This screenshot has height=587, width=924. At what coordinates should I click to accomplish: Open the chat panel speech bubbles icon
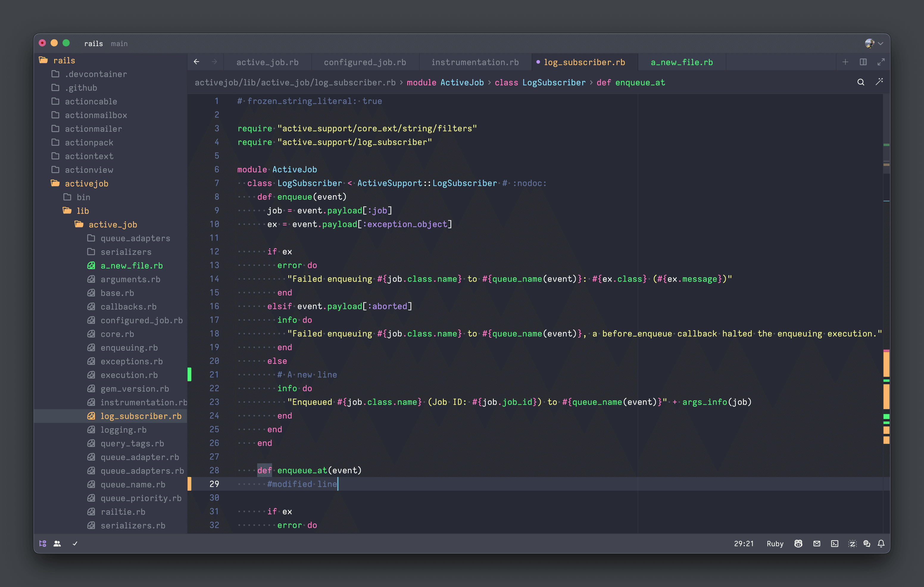pyautogui.click(x=867, y=543)
